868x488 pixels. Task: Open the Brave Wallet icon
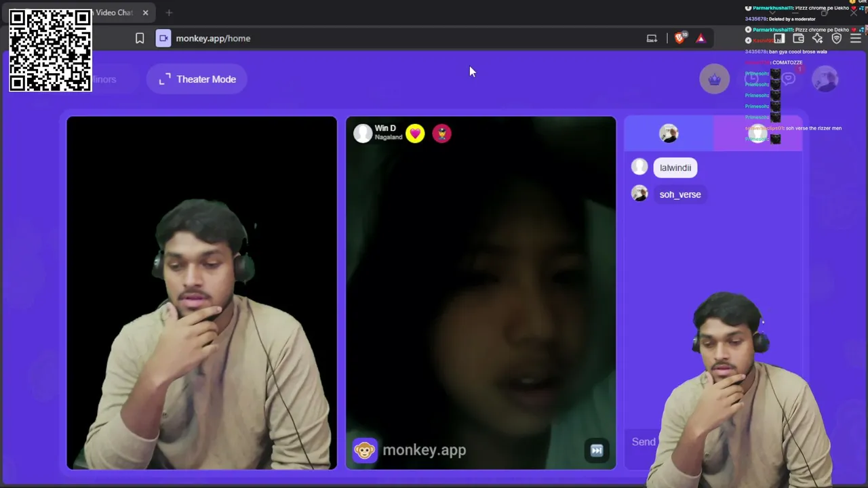pyautogui.click(x=798, y=39)
